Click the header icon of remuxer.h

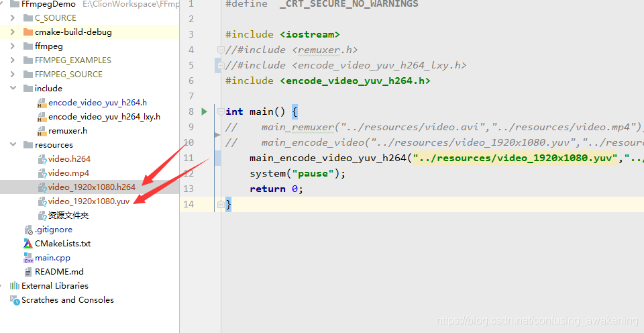click(42, 131)
